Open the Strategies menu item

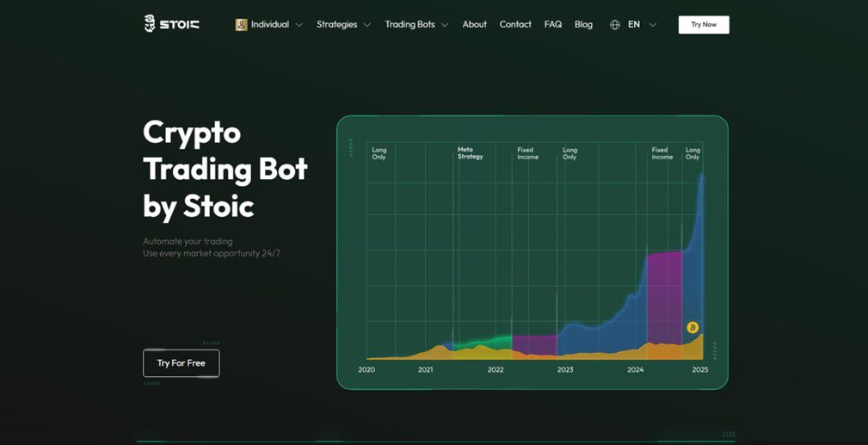pyautogui.click(x=336, y=24)
